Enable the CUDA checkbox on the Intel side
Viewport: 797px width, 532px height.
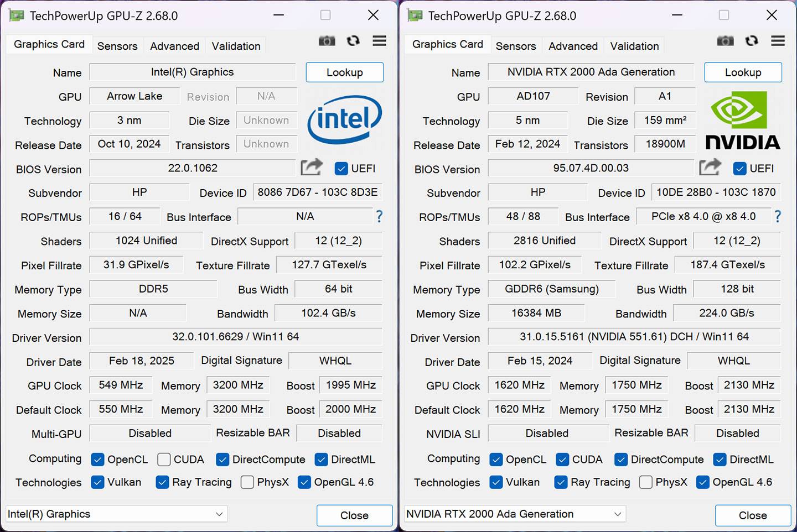point(164,459)
